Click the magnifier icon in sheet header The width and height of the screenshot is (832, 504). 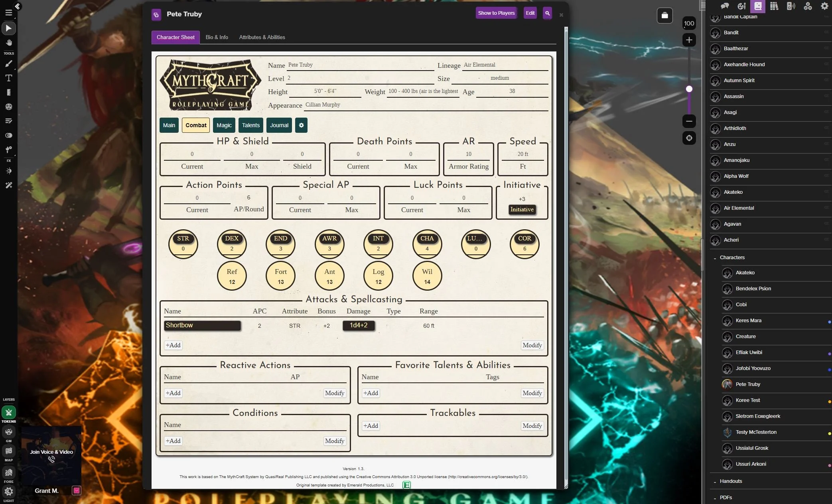pos(547,13)
